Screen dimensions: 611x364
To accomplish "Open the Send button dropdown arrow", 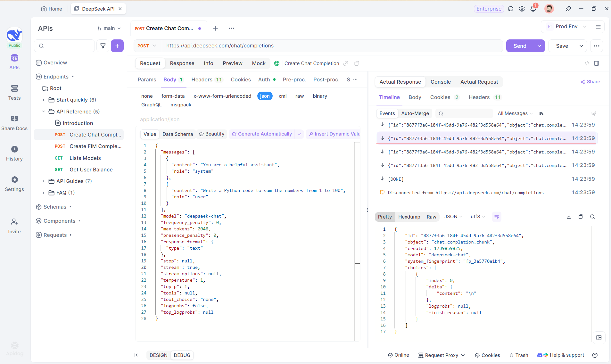I will 539,46.
